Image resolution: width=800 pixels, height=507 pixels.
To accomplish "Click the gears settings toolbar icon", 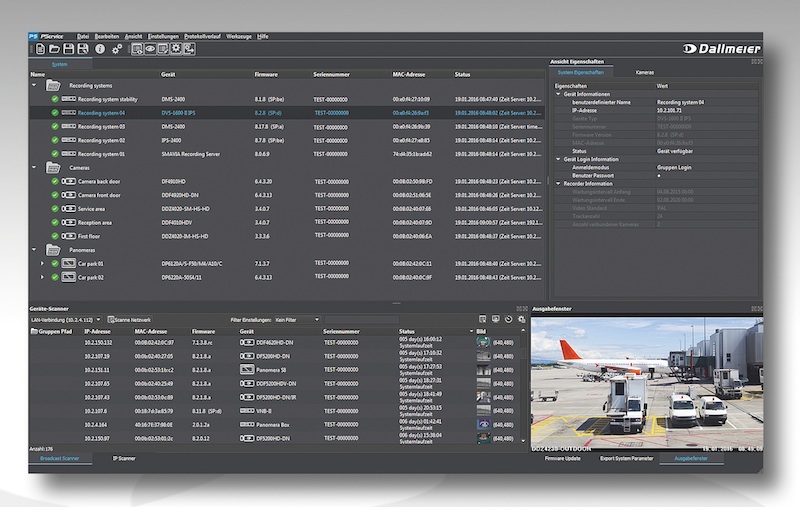I will point(117,48).
